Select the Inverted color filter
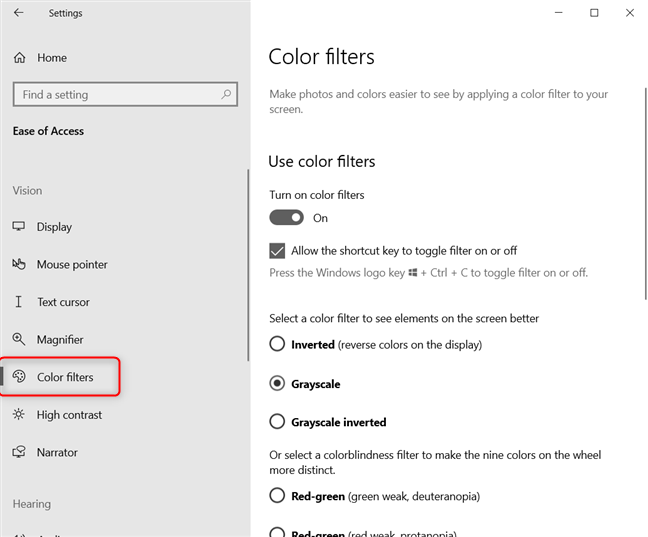Image resolution: width=648 pixels, height=537 pixels. [x=277, y=345]
